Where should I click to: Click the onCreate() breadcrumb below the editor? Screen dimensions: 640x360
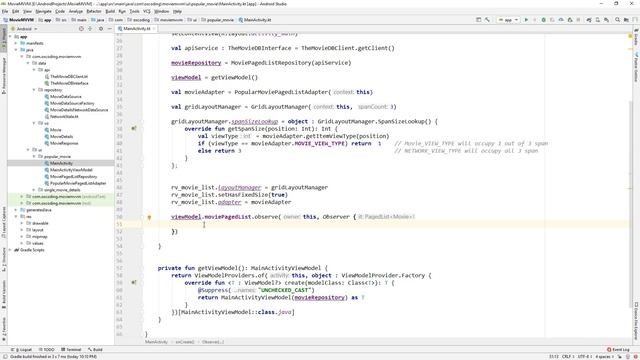185,342
